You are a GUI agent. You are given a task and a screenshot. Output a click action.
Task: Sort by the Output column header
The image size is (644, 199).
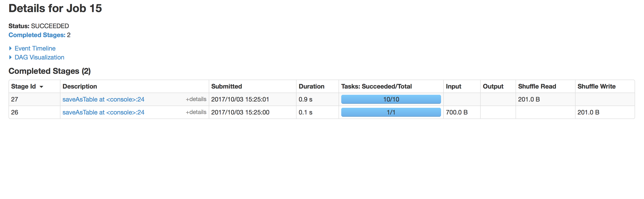click(x=493, y=86)
